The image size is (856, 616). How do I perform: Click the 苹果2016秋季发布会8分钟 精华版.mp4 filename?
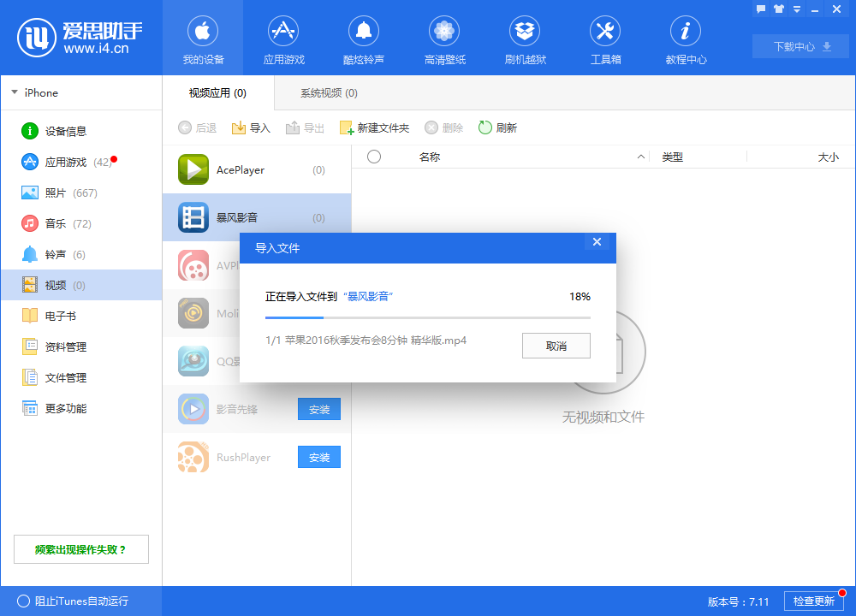pyautogui.click(x=376, y=341)
